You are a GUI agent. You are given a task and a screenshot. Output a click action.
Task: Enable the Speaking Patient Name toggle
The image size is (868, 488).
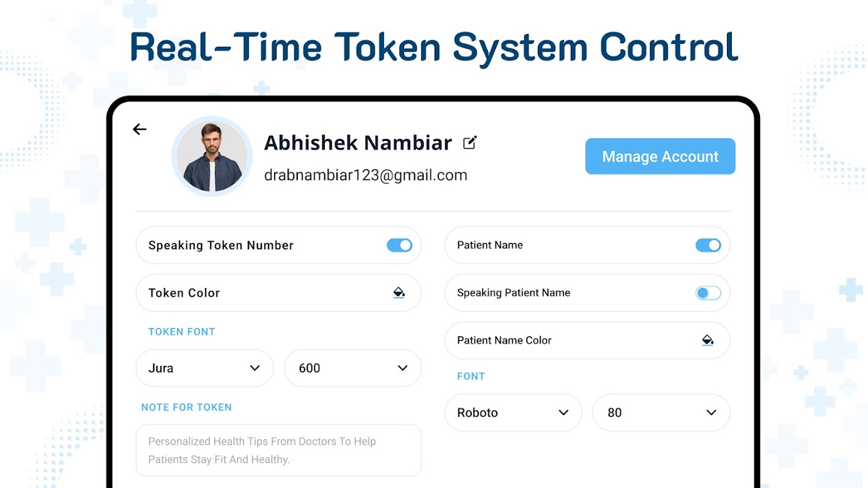coord(708,293)
